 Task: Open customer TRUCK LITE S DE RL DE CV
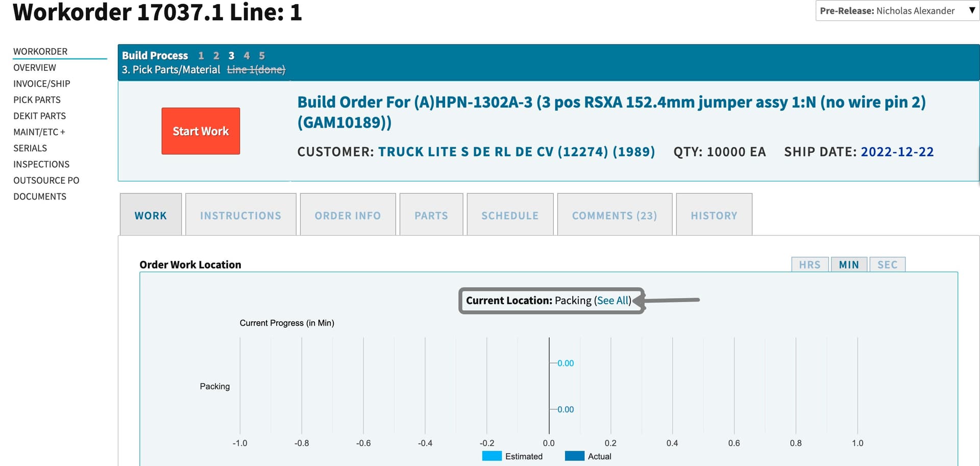point(517,152)
